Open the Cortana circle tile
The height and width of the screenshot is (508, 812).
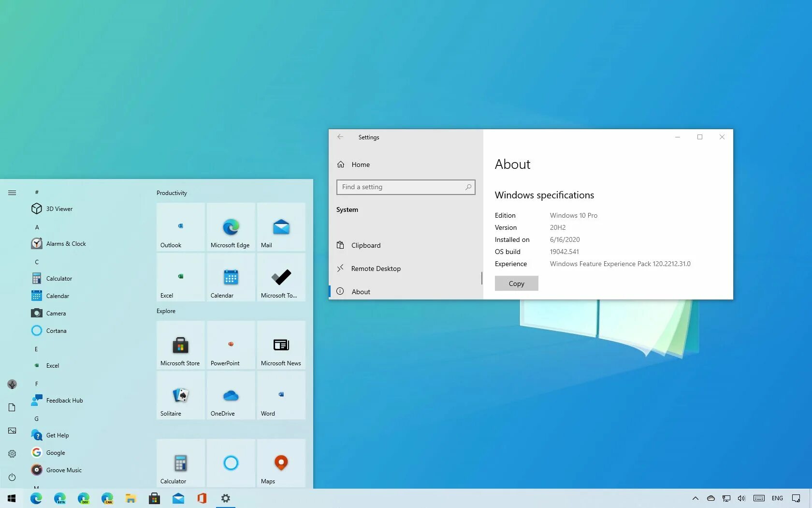231,463
